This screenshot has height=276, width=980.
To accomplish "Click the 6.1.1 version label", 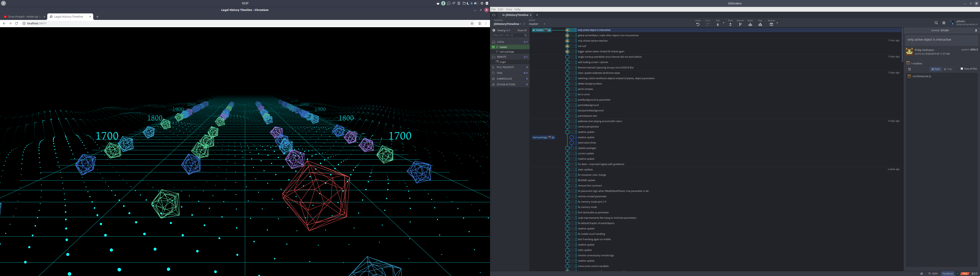I will tap(974, 273).
